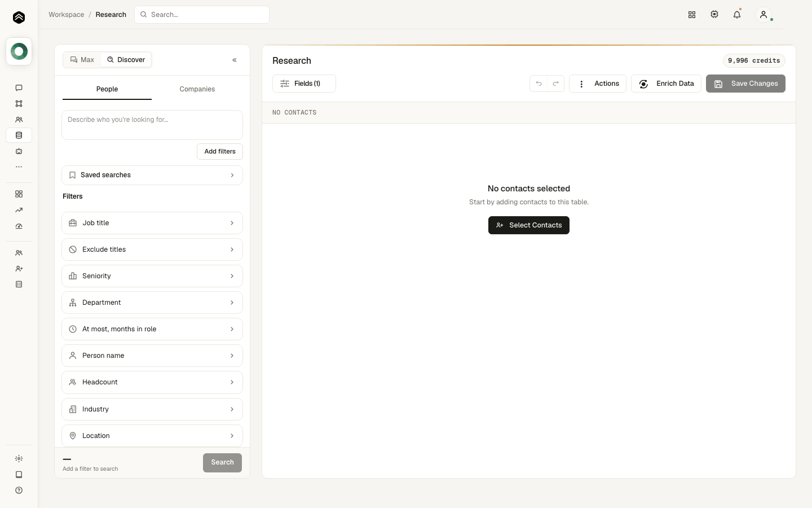This screenshot has width=812, height=508.
Task: Open the user profile avatar
Action: point(764,15)
